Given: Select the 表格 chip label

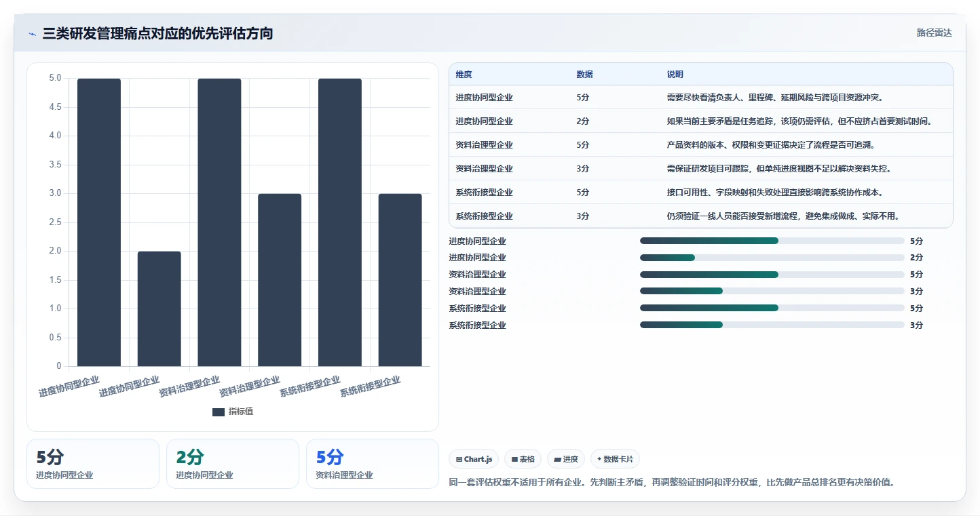Looking at the screenshot, I should click(x=527, y=459).
